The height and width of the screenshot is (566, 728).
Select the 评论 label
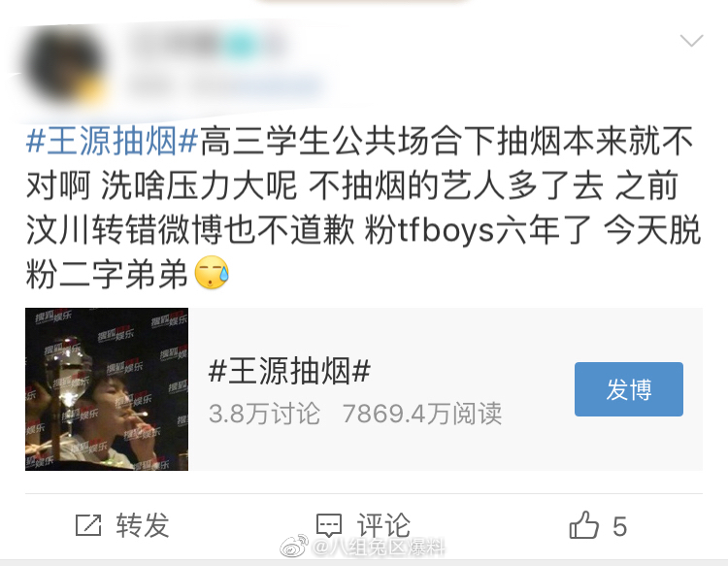click(x=383, y=525)
